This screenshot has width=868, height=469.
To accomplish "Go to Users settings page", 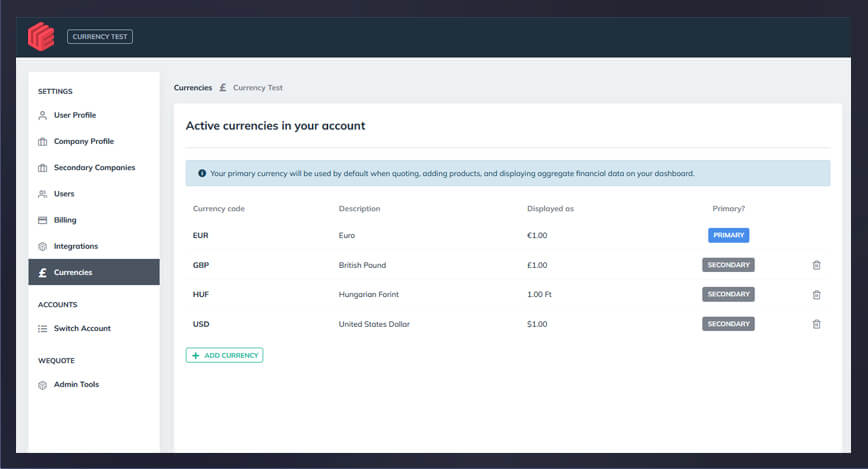I will pyautogui.click(x=64, y=194).
